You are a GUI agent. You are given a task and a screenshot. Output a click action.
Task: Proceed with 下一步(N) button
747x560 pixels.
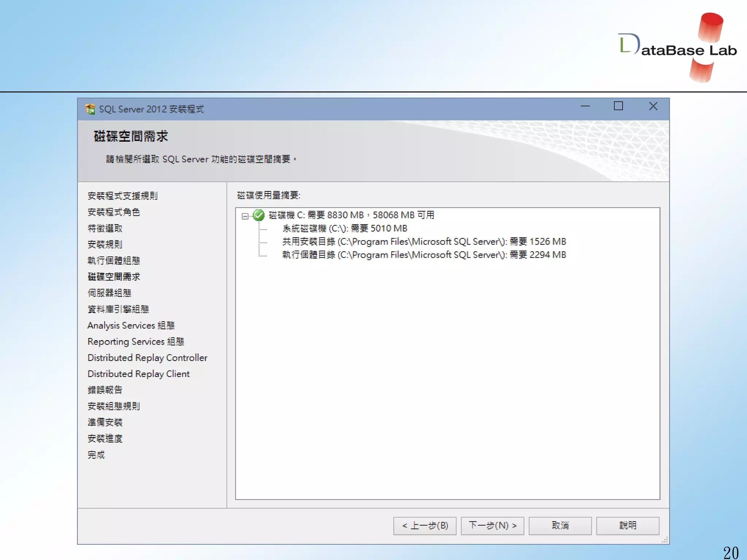point(492,526)
